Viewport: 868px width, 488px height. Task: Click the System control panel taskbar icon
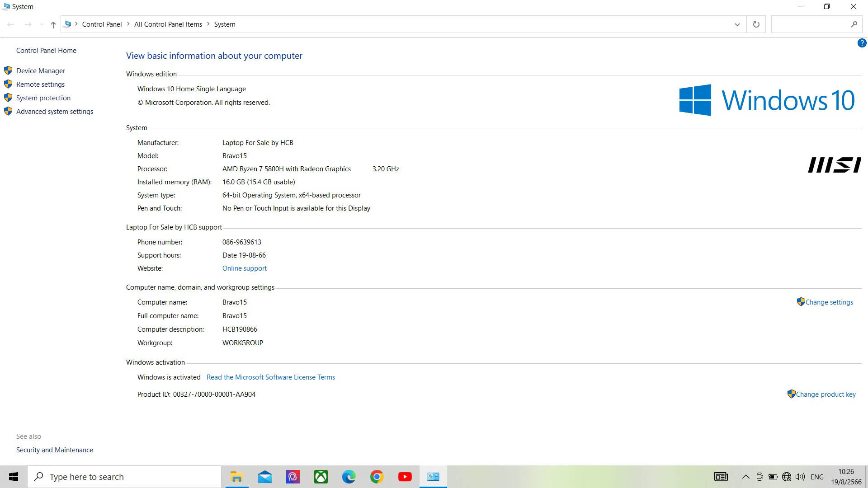(433, 477)
